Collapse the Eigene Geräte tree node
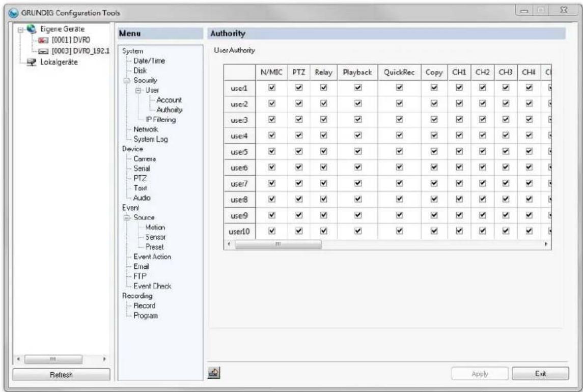The height and width of the screenshot is (392, 583). 21,30
